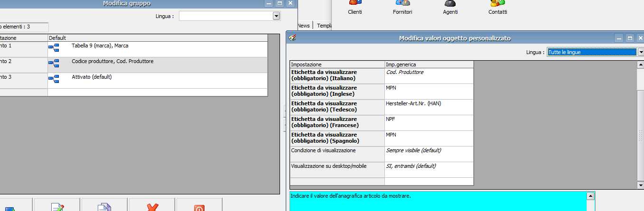The width and height of the screenshot is (644, 211).
Task: Open the Agenti icon
Action: click(x=450, y=7)
